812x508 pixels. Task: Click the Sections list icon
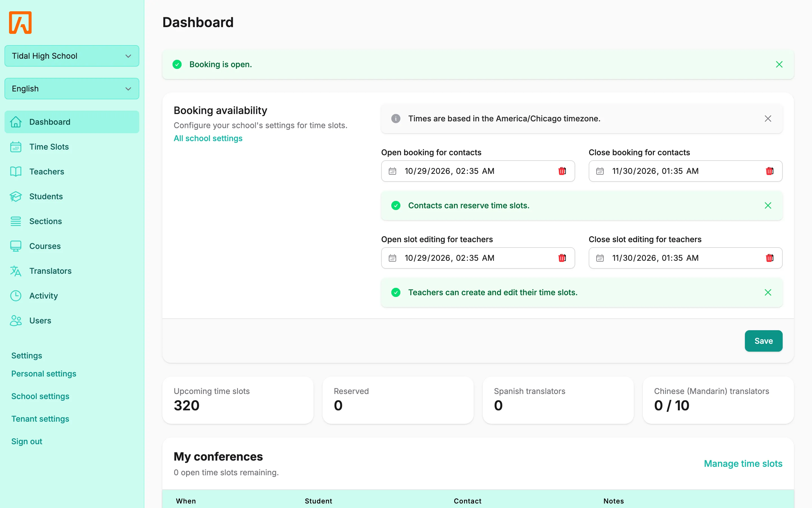click(16, 222)
